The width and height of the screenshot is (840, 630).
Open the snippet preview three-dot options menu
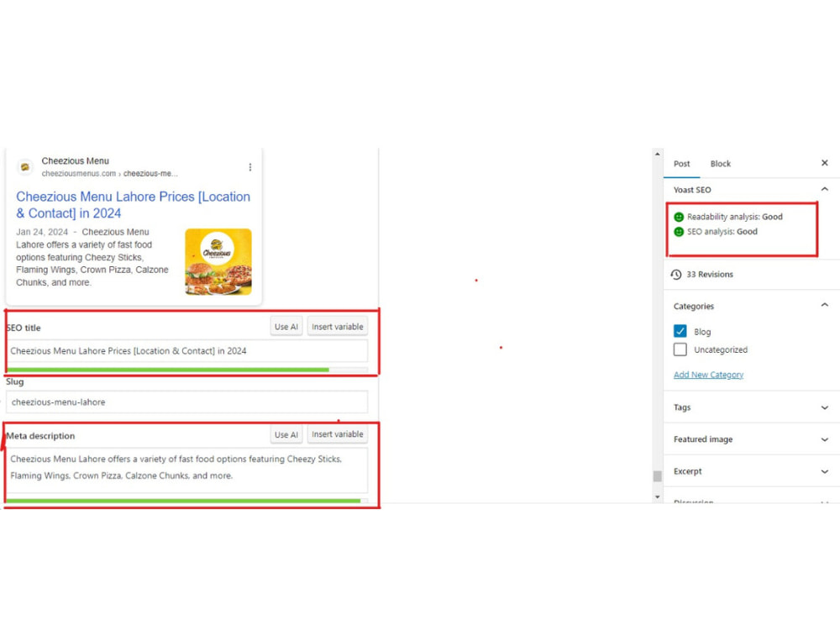pos(250,167)
